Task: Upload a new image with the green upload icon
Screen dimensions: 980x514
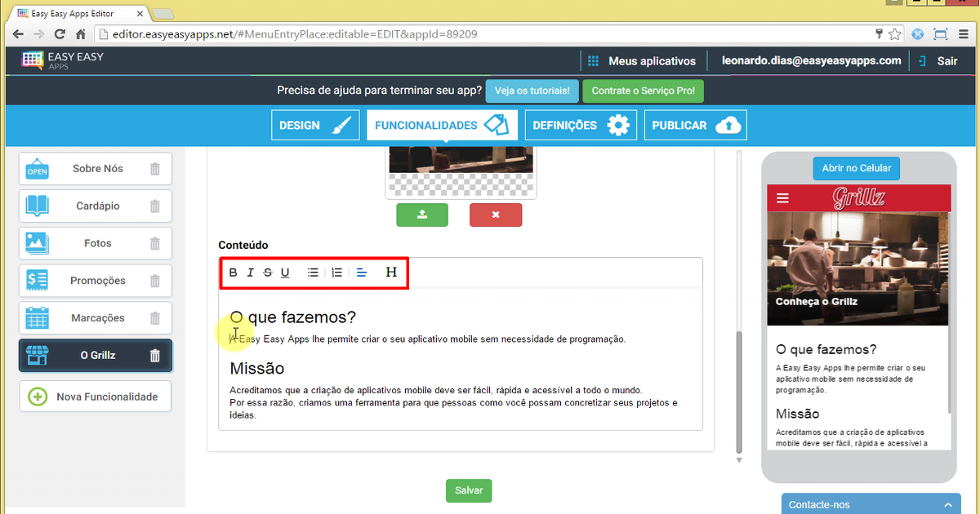Action: pos(422,215)
